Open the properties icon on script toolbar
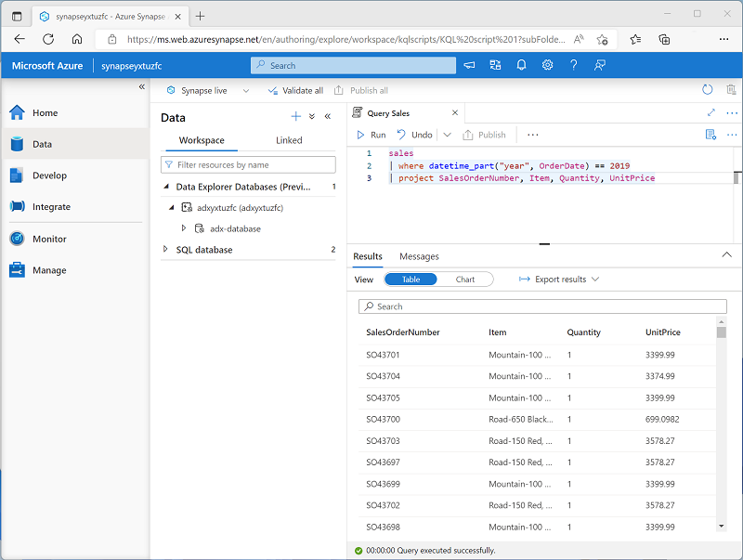The height and width of the screenshot is (560, 743). (x=710, y=135)
